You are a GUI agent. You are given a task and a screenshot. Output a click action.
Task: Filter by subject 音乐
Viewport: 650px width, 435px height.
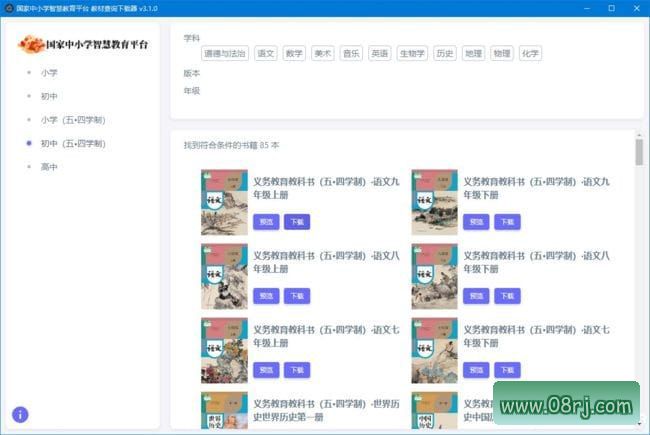tap(351, 53)
